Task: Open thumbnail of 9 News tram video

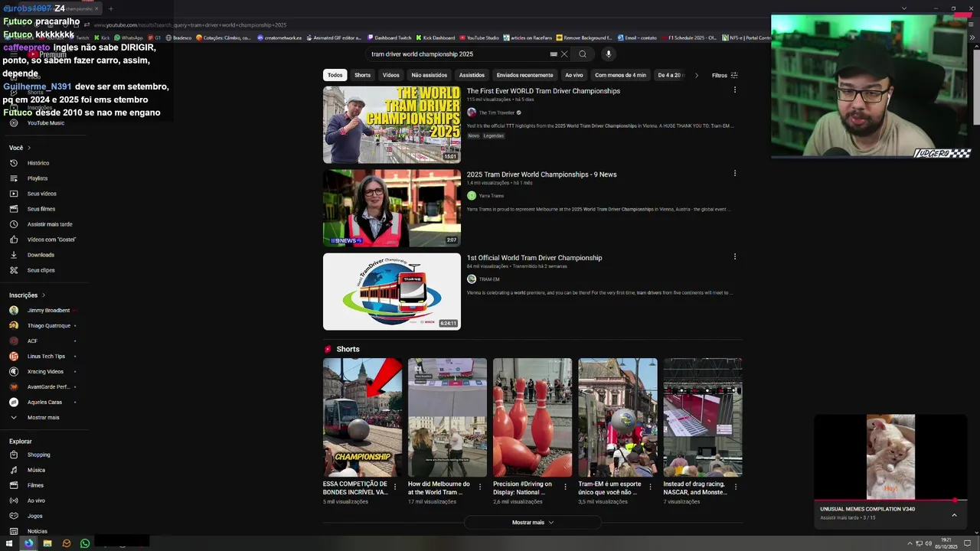Action: pyautogui.click(x=392, y=208)
